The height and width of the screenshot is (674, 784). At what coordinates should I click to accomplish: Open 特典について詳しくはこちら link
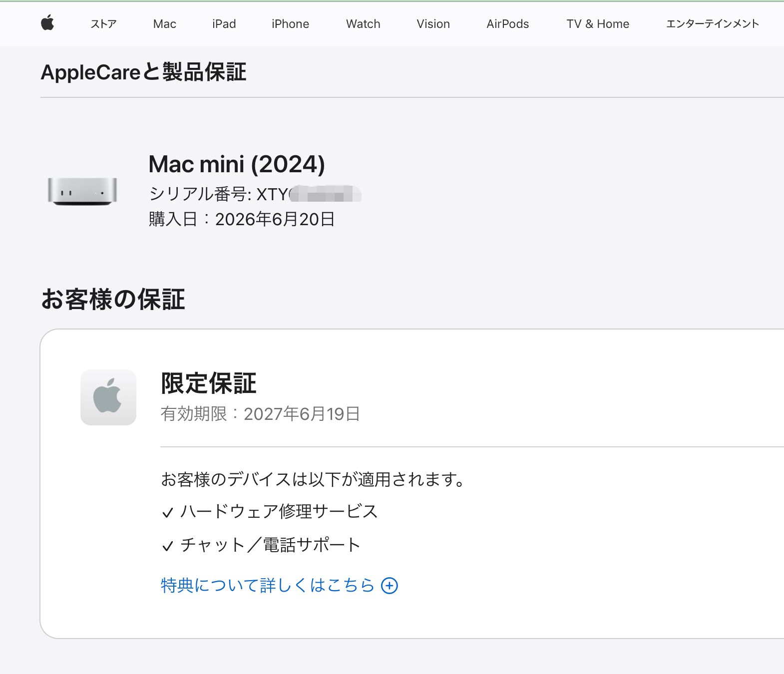click(268, 585)
